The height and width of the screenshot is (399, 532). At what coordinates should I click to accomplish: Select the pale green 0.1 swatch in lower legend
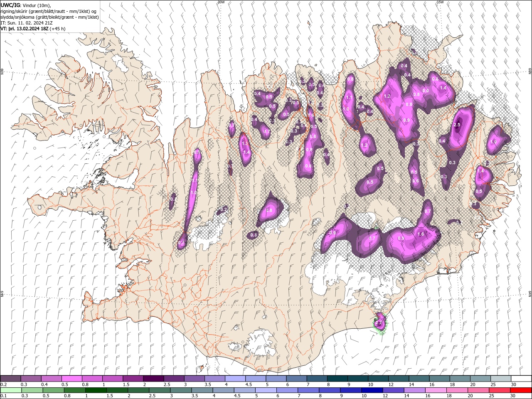(11, 390)
